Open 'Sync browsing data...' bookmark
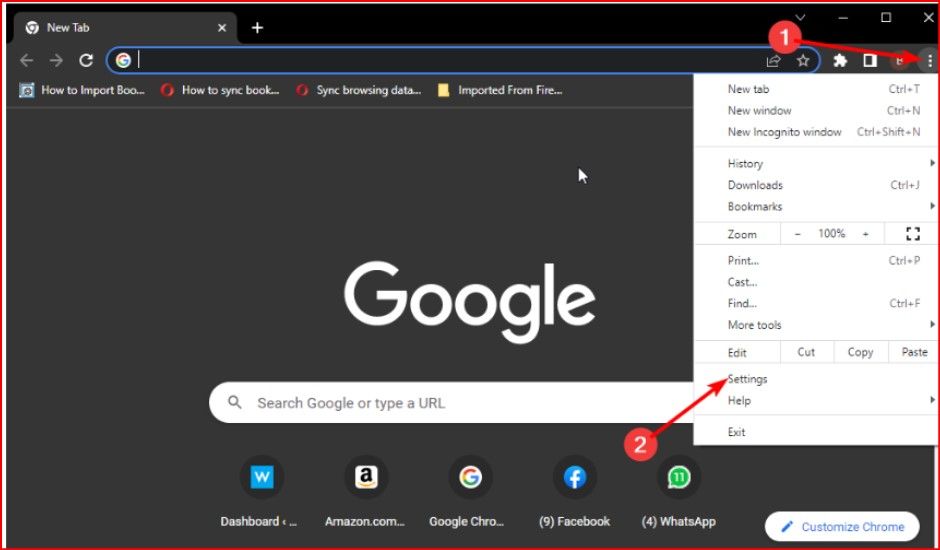This screenshot has width=940, height=550. (358, 91)
